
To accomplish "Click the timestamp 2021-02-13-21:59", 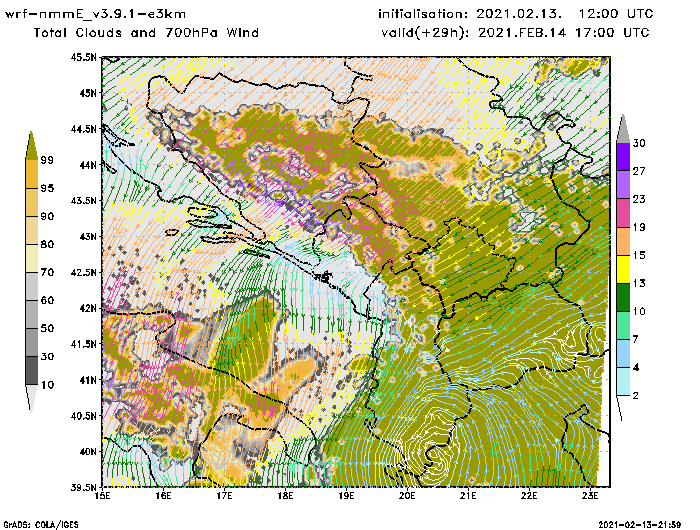I will coord(640,524).
